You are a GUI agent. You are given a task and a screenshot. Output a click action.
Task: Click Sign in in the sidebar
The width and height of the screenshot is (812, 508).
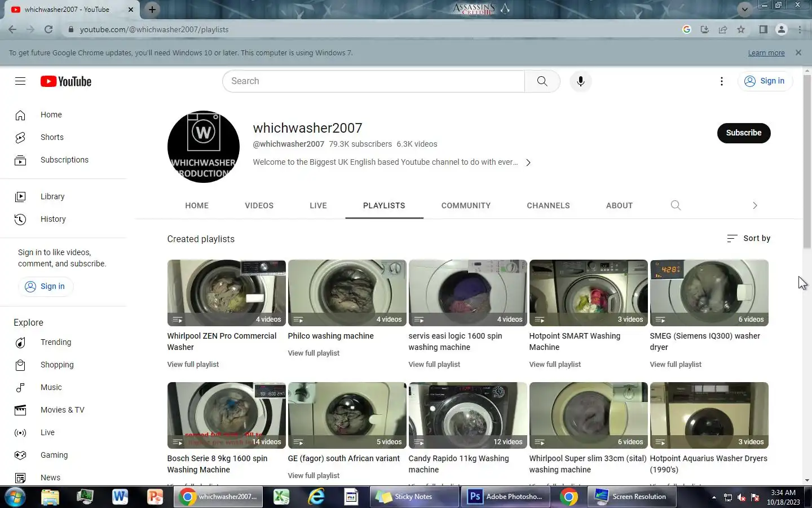pyautogui.click(x=45, y=286)
